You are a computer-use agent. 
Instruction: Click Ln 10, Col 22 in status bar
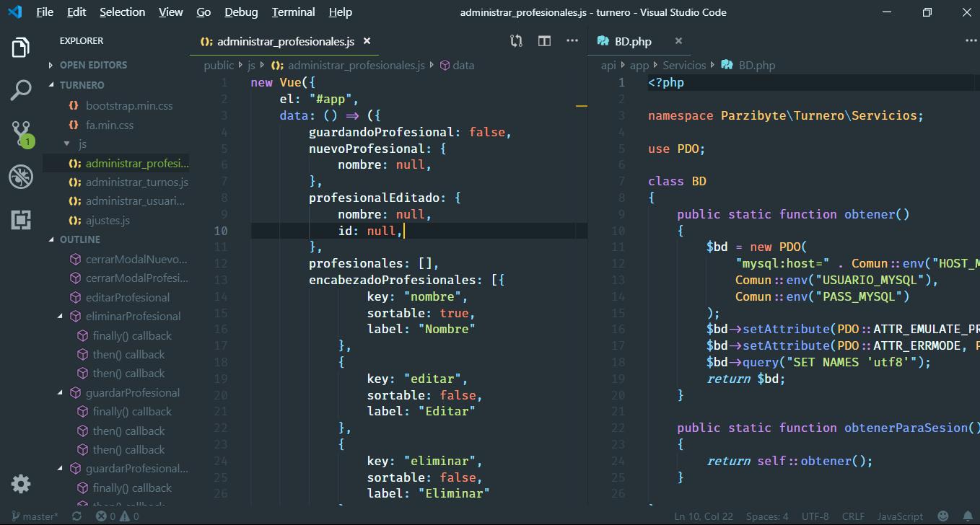point(704,516)
